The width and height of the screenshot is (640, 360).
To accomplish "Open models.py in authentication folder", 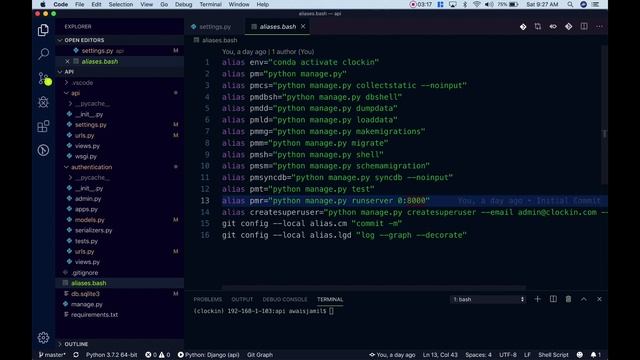I will 89,220.
